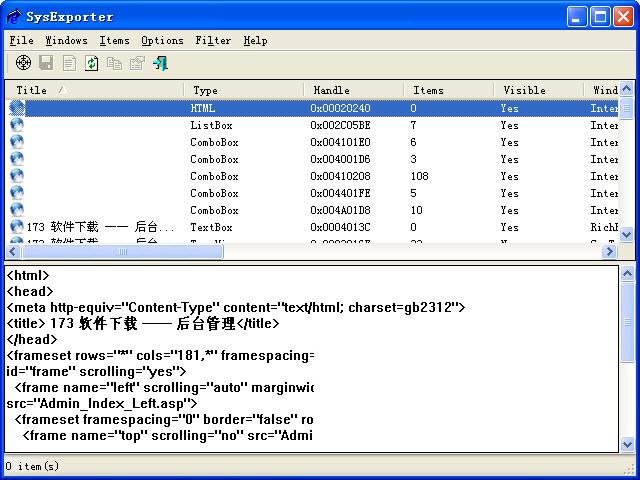The width and height of the screenshot is (640, 480).
Task: Click the green Refresh toolbar icon
Action: (92, 63)
